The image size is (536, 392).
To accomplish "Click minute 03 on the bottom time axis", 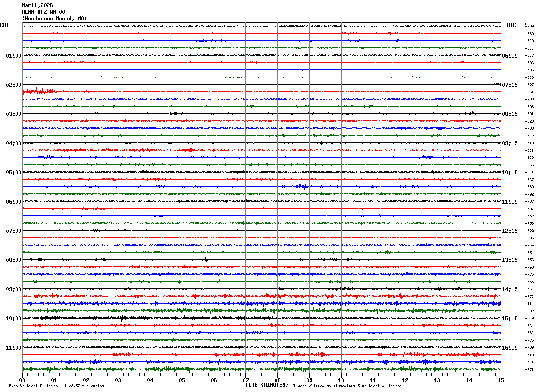I will (118, 380).
